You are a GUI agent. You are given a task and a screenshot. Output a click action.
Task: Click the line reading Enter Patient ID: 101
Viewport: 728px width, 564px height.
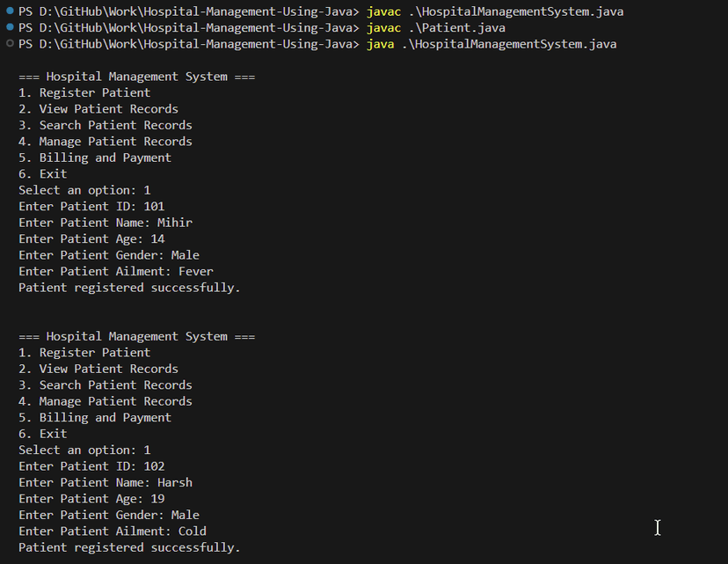91,206
